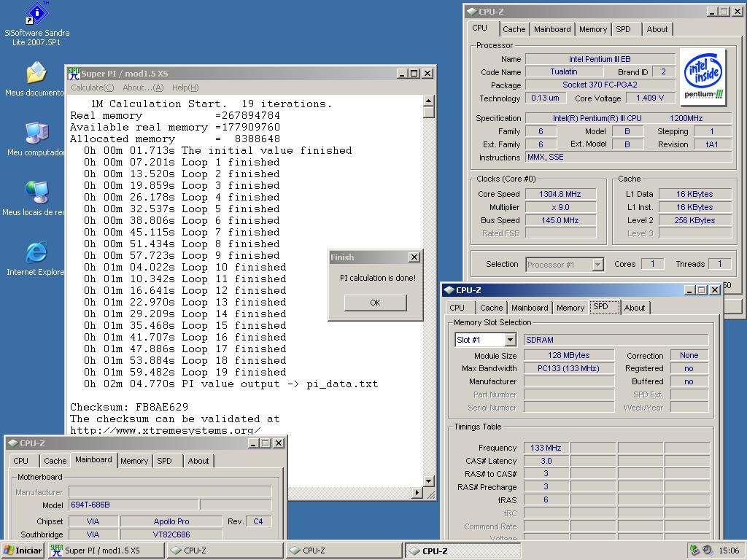Click the top CPU-Z window title icon

pyautogui.click(x=472, y=11)
